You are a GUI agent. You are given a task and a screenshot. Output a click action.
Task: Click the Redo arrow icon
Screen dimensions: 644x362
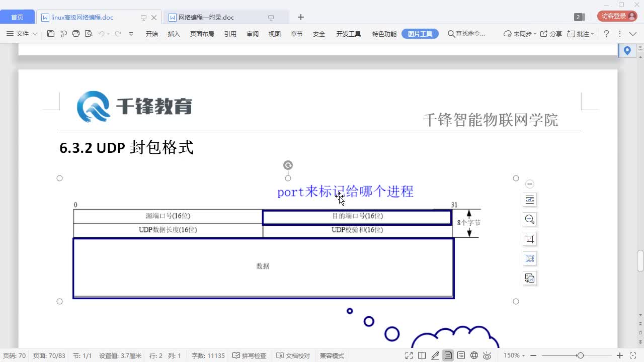coord(118,34)
